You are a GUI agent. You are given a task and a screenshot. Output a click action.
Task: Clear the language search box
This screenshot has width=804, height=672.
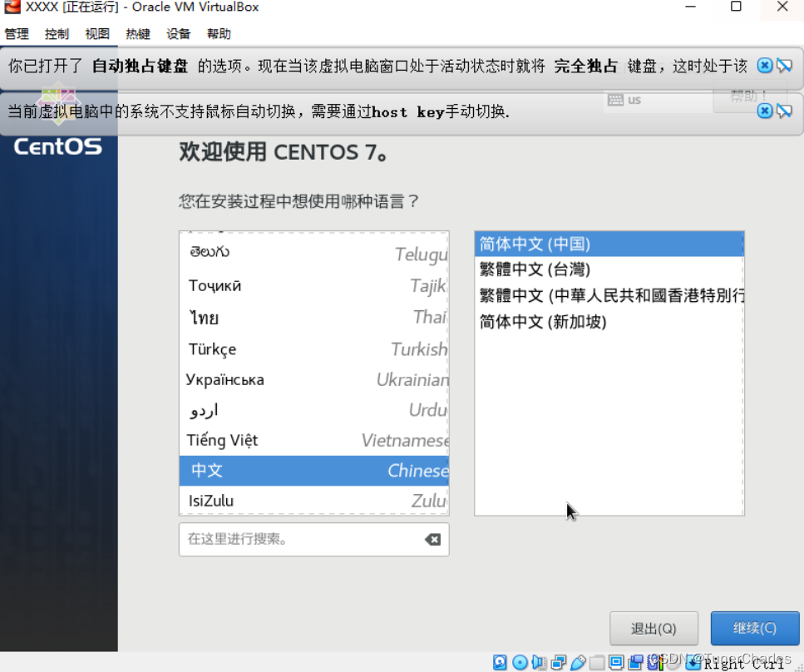pos(432,539)
